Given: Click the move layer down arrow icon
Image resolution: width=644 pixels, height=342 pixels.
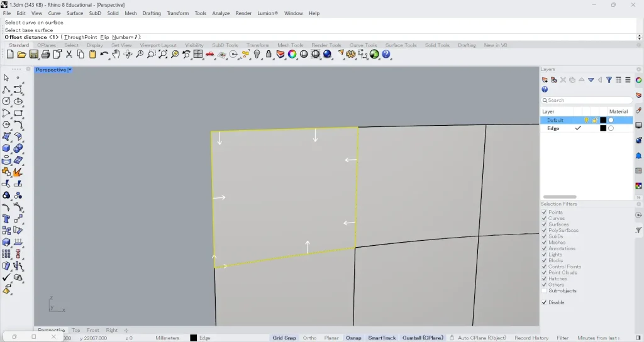Looking at the screenshot, I should (x=591, y=80).
